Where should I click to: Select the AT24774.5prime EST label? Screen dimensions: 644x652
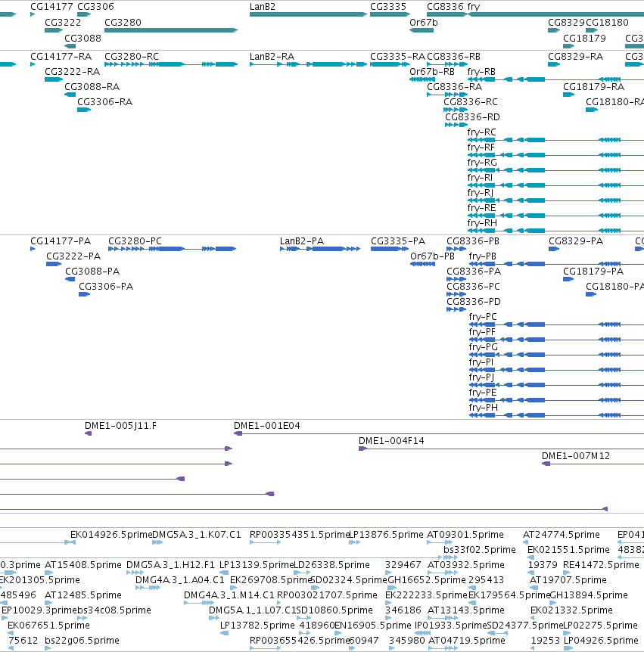(x=562, y=535)
